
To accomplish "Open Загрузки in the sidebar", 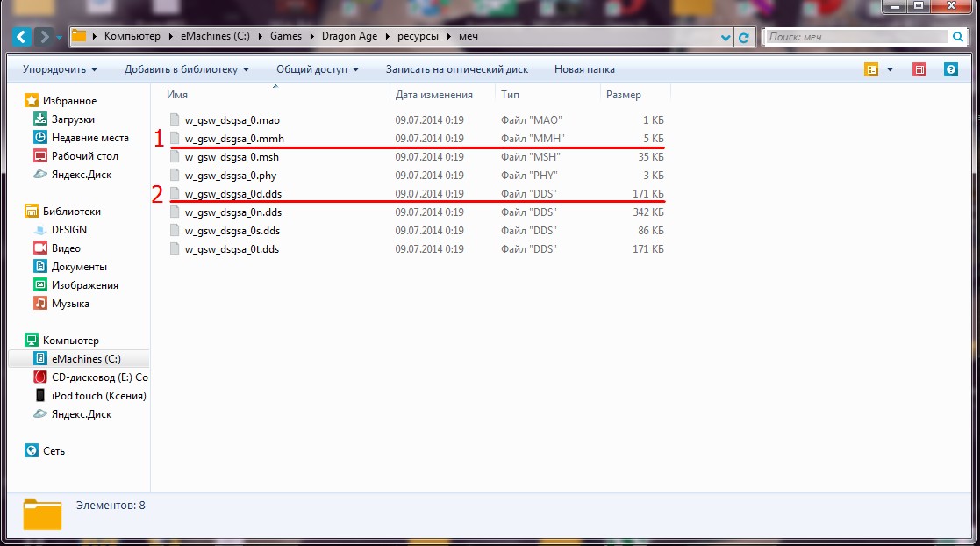I will click(73, 119).
